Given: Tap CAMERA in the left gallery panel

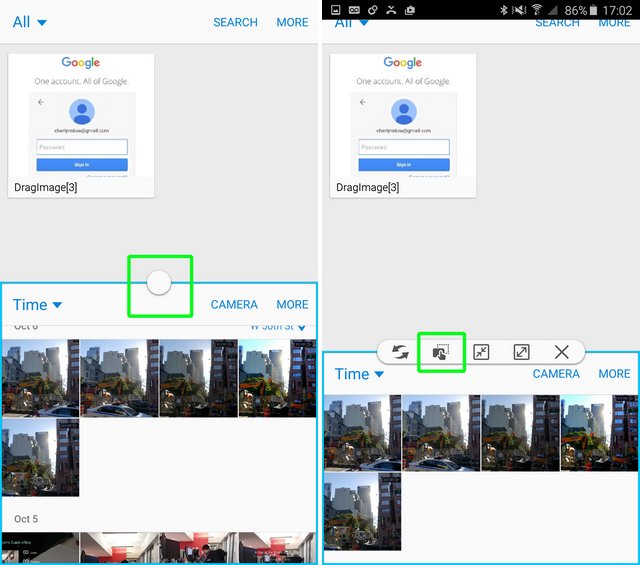Looking at the screenshot, I should point(234,305).
